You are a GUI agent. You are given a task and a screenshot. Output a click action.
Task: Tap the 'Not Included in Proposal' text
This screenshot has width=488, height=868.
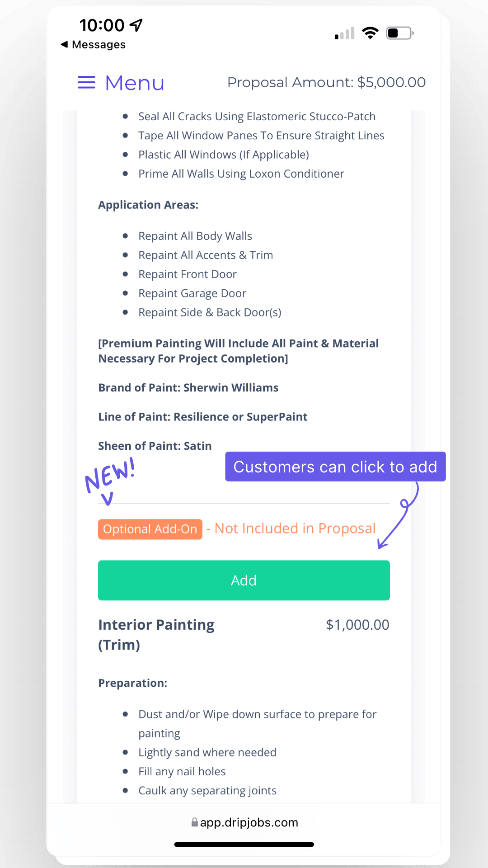coord(295,528)
